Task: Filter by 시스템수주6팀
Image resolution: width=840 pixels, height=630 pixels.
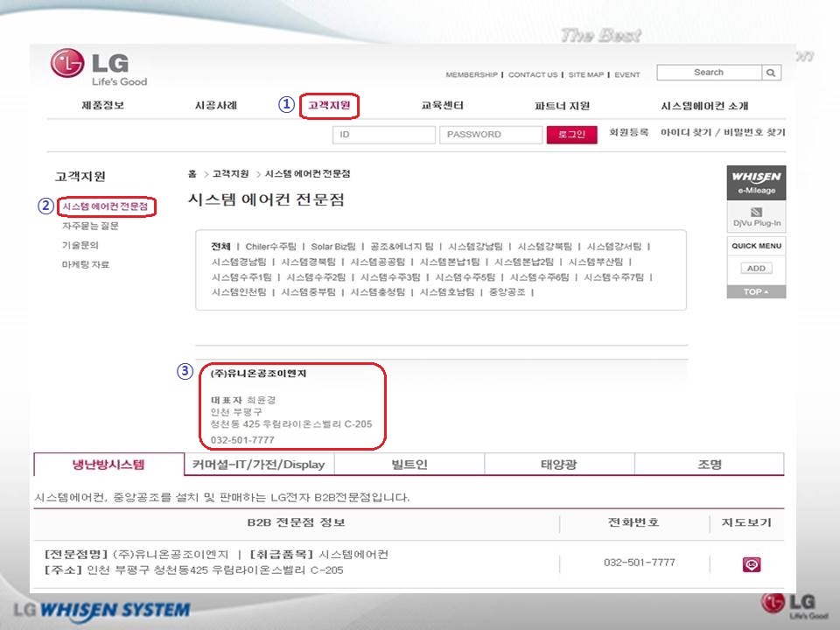Action: coord(540,277)
